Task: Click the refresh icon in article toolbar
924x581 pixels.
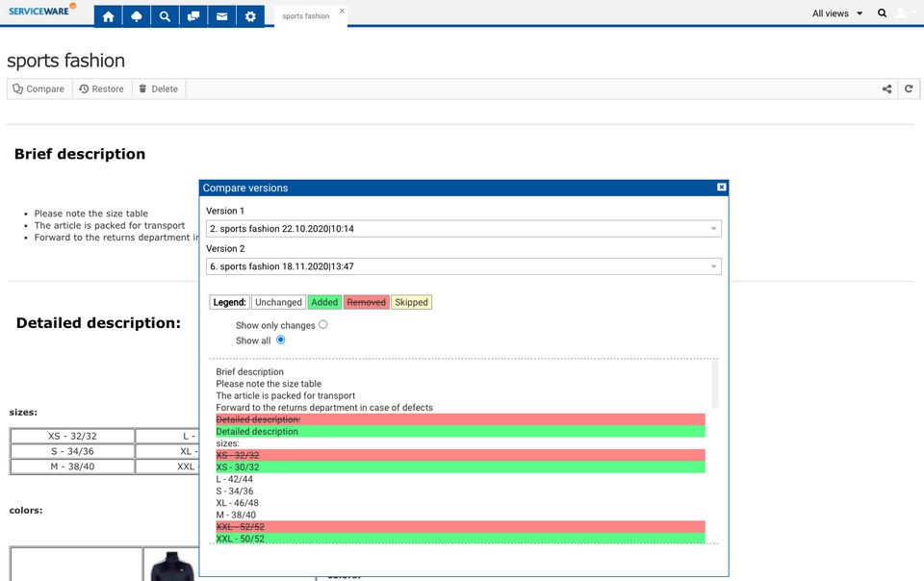Action: (x=908, y=88)
